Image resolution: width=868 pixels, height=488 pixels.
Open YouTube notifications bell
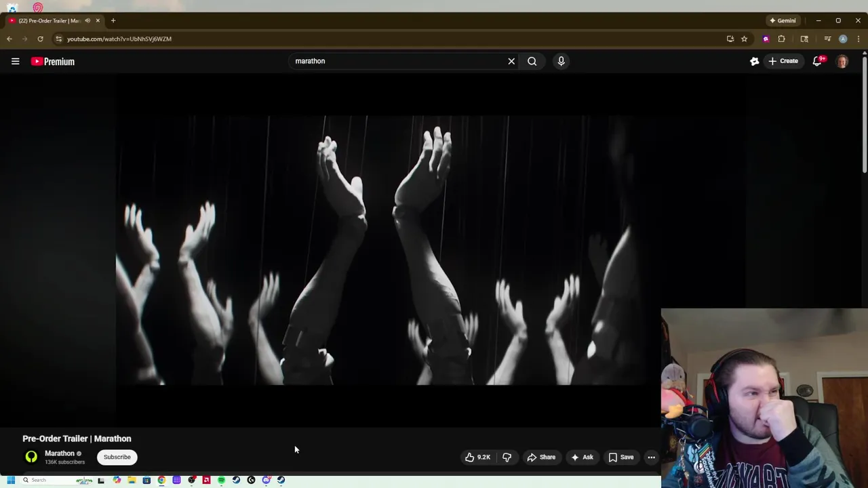818,61
